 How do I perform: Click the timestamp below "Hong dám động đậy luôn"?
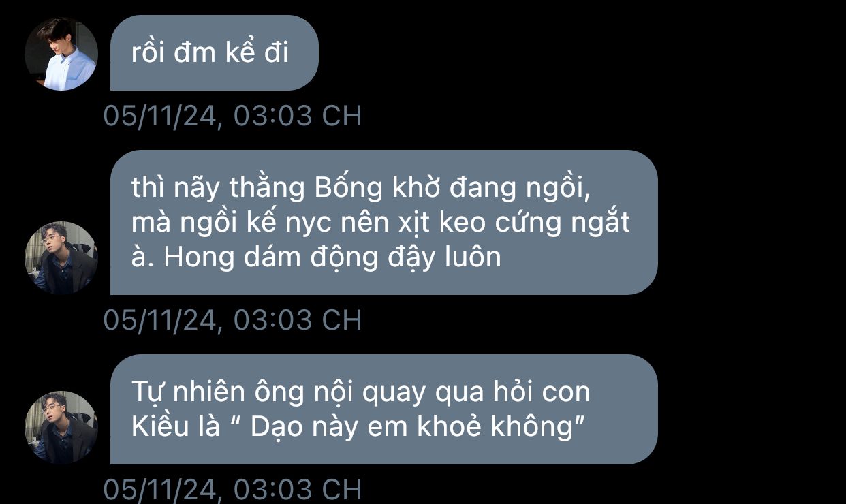(x=232, y=320)
